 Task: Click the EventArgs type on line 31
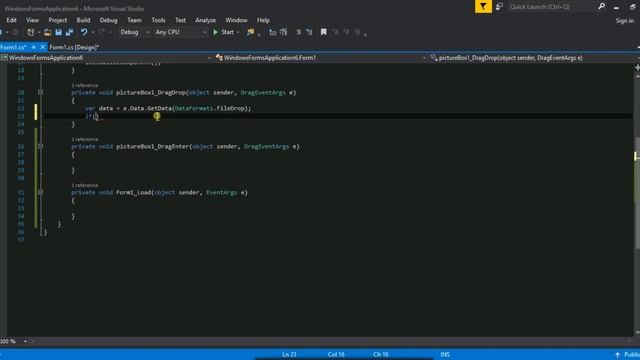221,193
